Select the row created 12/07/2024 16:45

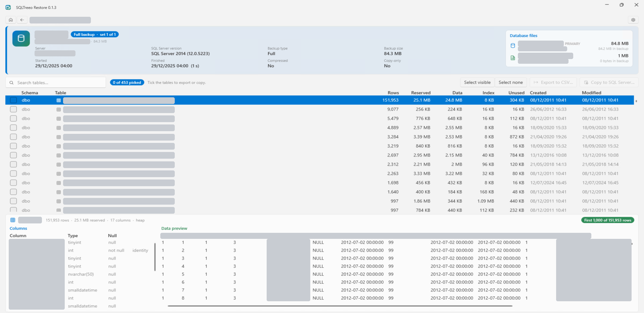[320, 183]
